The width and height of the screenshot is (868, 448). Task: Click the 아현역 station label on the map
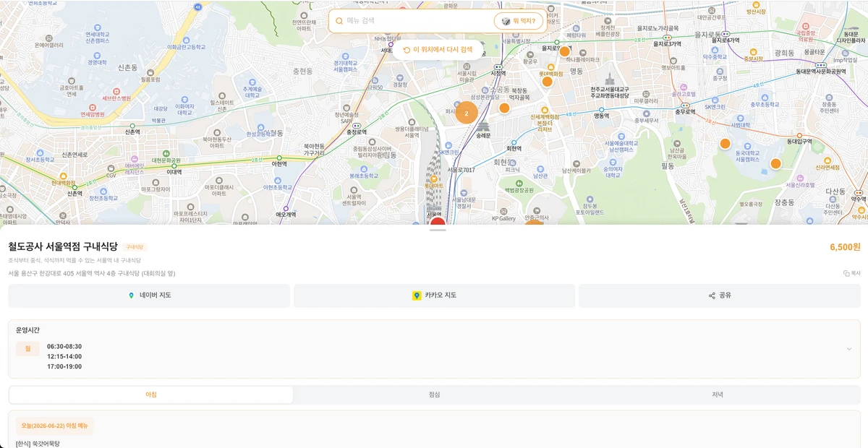(x=278, y=164)
